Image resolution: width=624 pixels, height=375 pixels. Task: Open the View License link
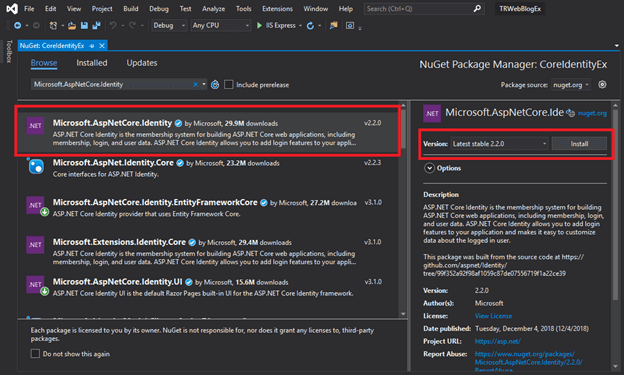coord(493,316)
